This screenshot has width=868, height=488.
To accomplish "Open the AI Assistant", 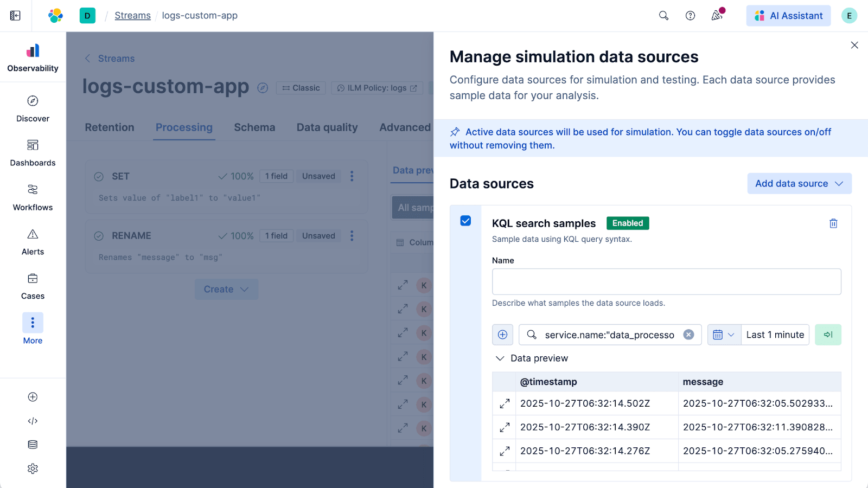I will point(788,15).
